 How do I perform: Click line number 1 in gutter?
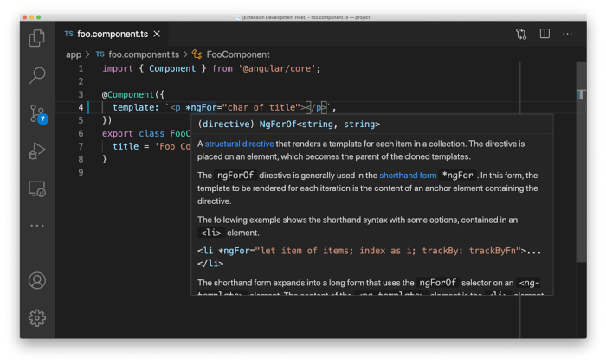81,68
